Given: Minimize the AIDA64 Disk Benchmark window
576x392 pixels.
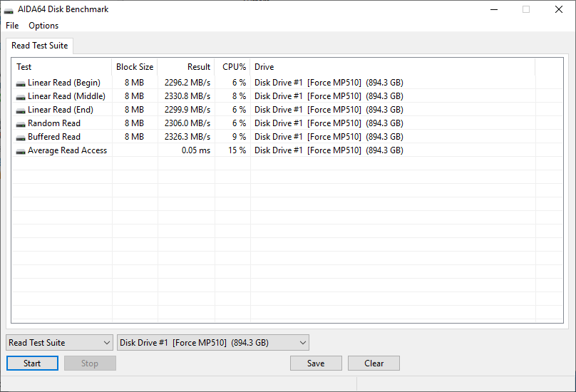Looking at the screenshot, I should (494, 9).
